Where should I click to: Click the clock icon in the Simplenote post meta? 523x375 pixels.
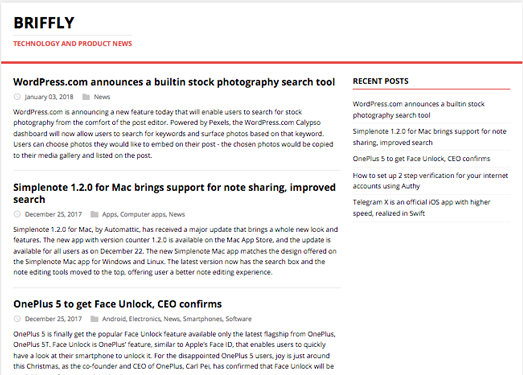[17, 214]
